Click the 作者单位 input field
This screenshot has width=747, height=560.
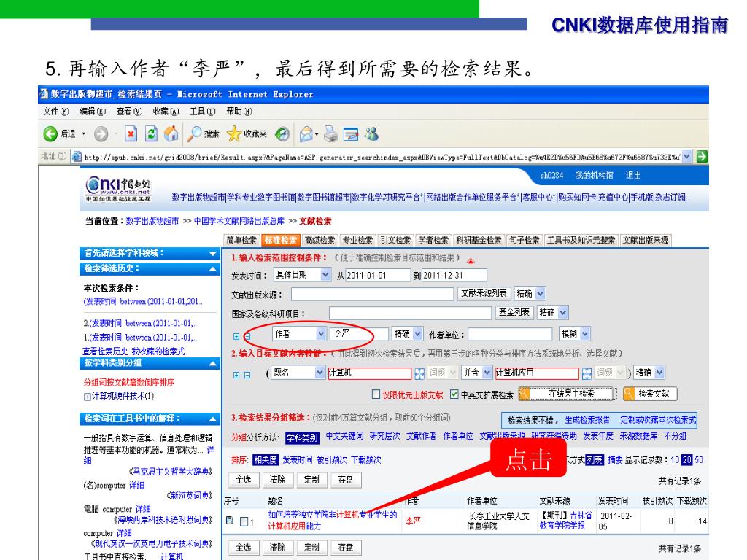(510, 334)
